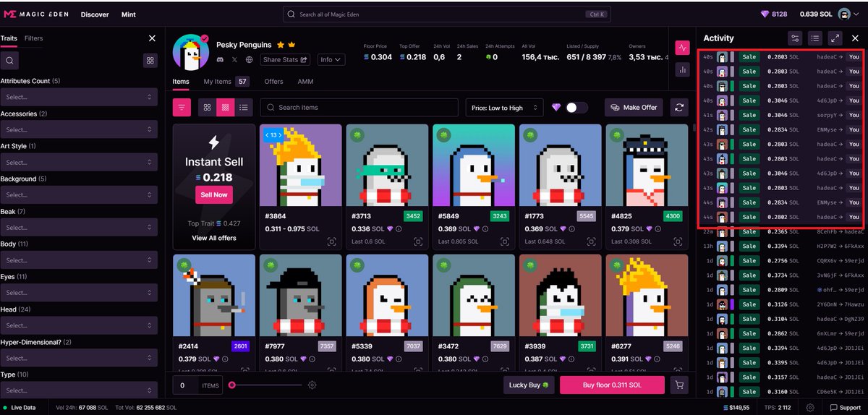
Task: Click the filter funnel button beside the view modes
Action: click(182, 107)
